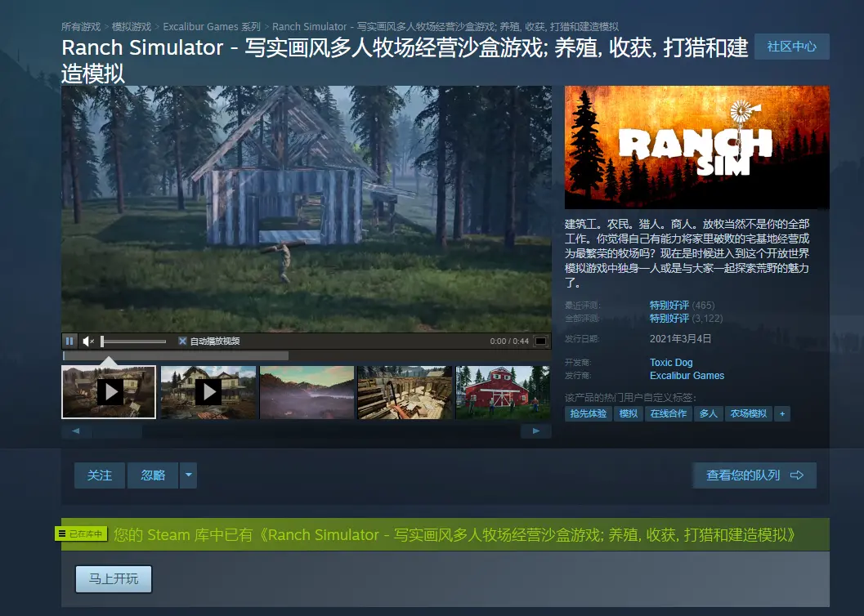
Task: Click the video time 0:00 / 0:44
Action: point(509,341)
